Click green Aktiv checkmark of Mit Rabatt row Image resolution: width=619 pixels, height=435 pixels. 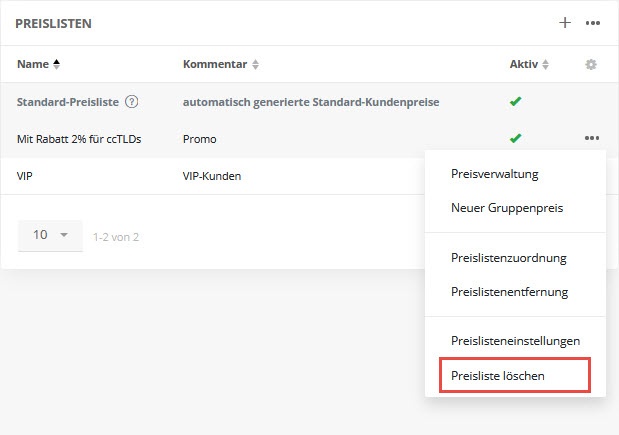point(515,138)
